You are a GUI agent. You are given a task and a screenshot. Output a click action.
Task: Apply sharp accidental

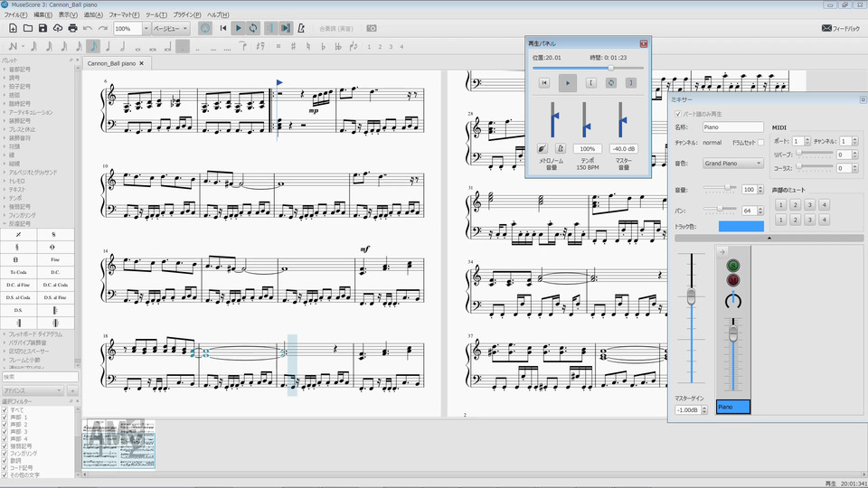(x=293, y=46)
